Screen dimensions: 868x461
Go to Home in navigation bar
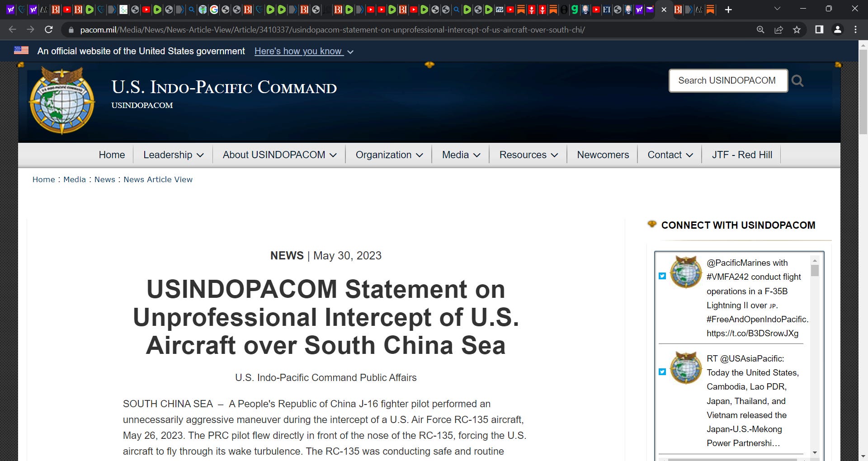point(112,155)
